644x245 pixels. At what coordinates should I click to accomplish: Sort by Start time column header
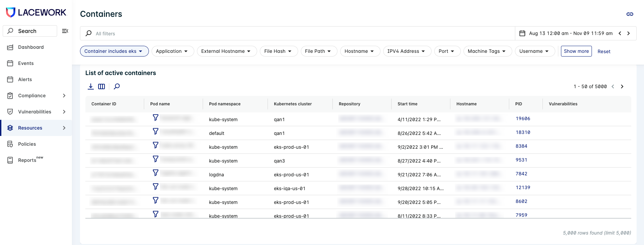pos(407,104)
